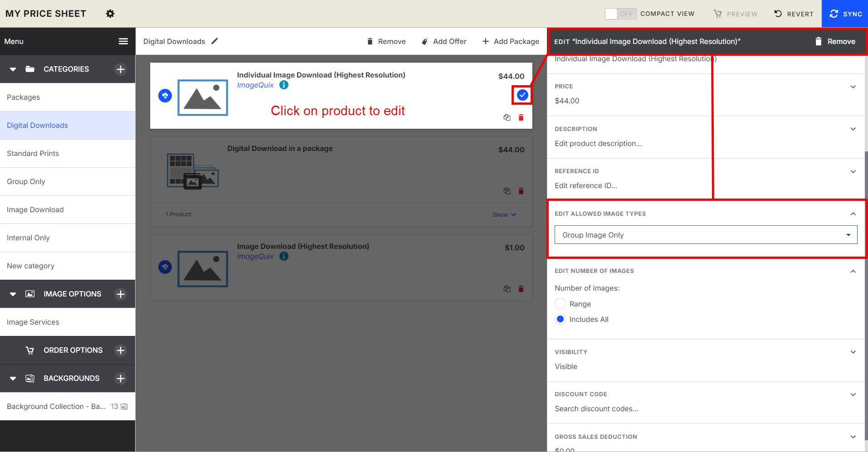Open the Internal Only category
868x452 pixels.
pos(68,238)
